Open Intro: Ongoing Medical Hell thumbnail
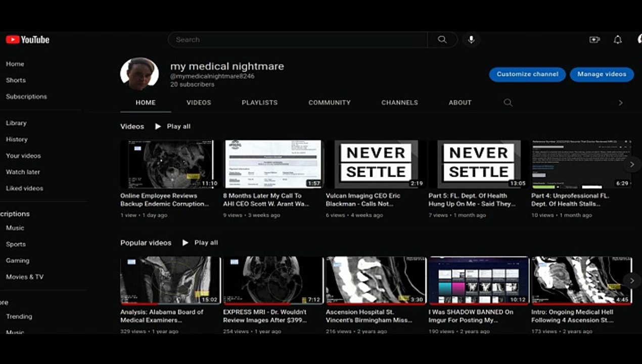This screenshot has width=642, height=364. coord(581,281)
